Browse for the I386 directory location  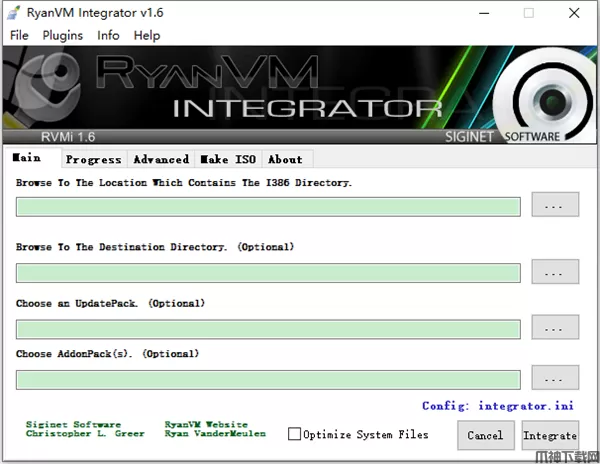point(555,205)
